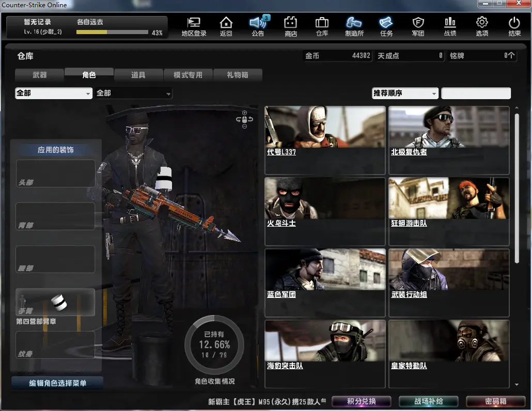Viewport: 532px width, 411px height.
Task: Click the search input field beside 推荐顺序
Action: (476, 93)
